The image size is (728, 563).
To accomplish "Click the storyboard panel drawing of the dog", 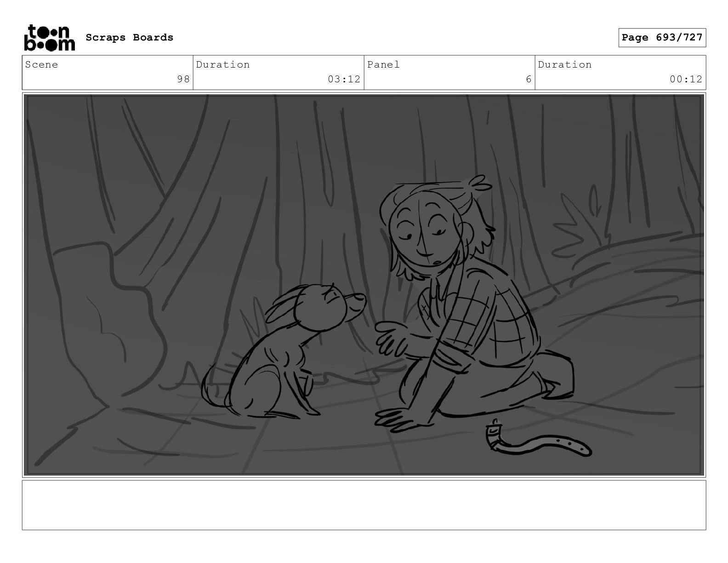I will (284, 351).
